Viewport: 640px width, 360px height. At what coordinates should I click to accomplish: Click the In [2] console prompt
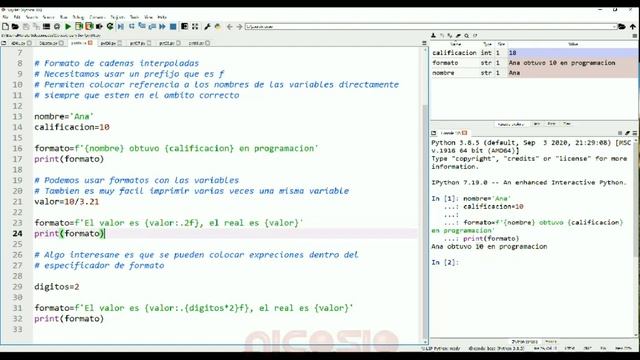click(445, 262)
